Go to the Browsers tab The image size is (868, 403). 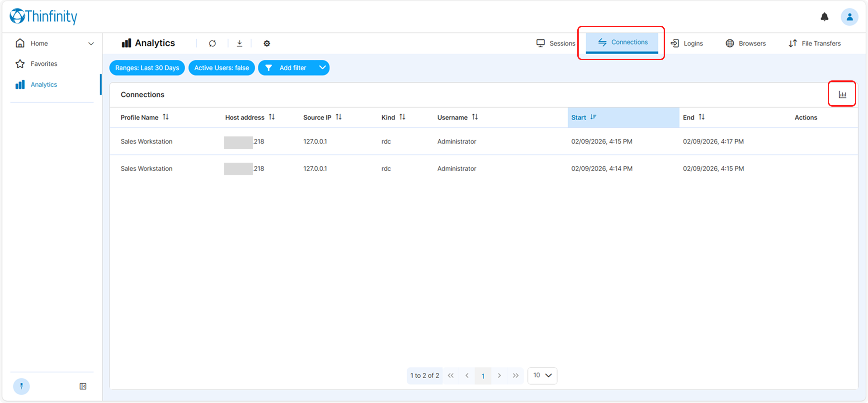click(x=746, y=43)
